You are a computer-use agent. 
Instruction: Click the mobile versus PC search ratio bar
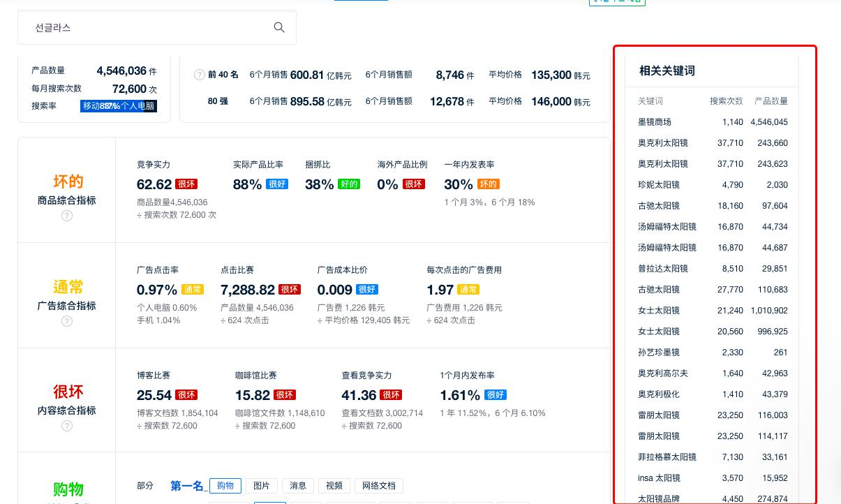point(119,106)
